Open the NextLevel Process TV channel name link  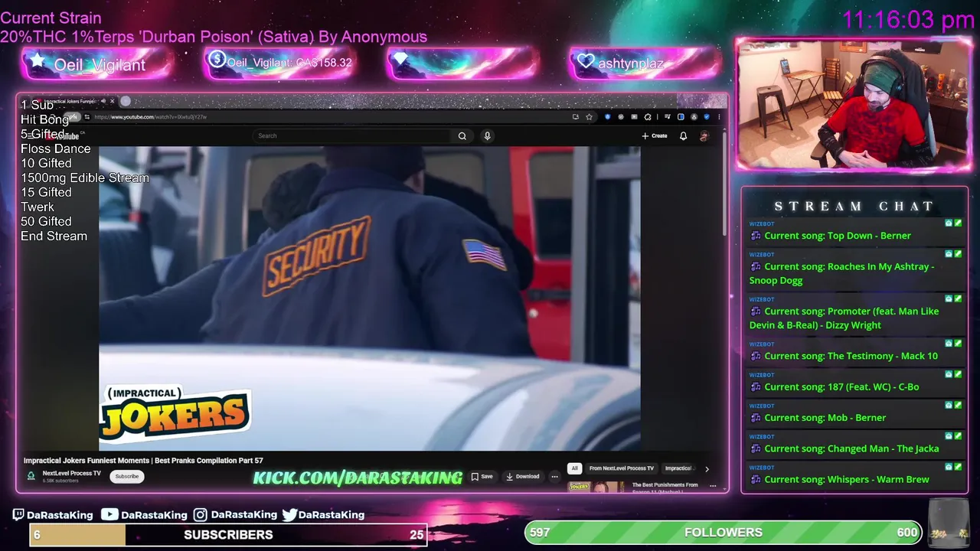pos(72,474)
